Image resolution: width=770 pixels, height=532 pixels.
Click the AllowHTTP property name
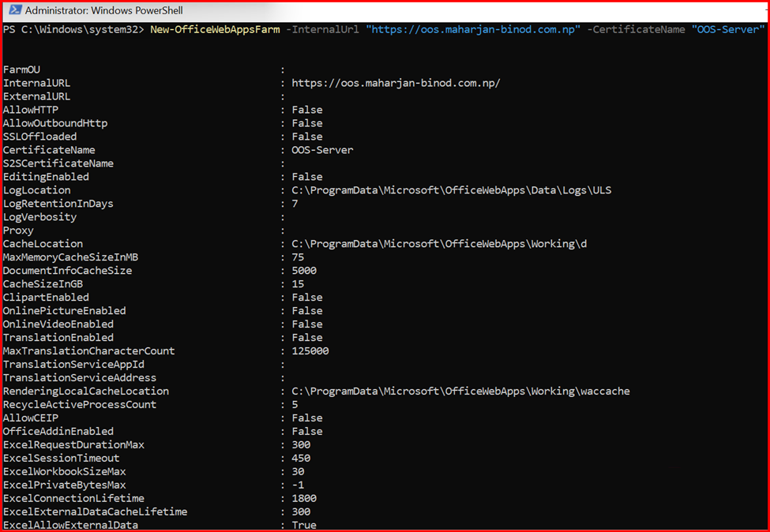31,110
